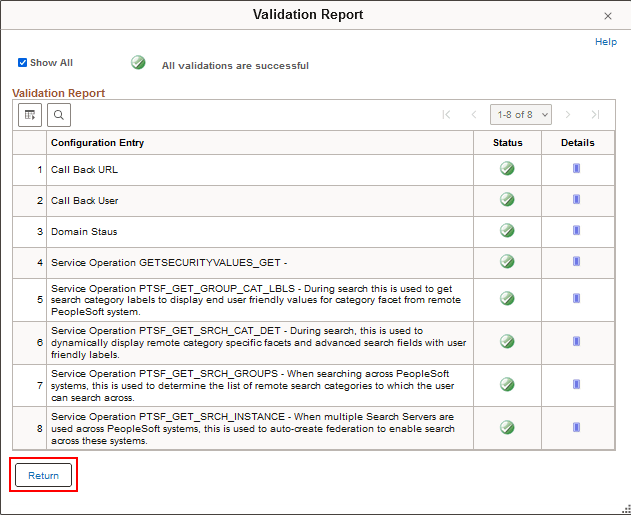Click status checkmark for Call Back URL
Screen dimensions: 631x515
pyautogui.click(x=507, y=169)
